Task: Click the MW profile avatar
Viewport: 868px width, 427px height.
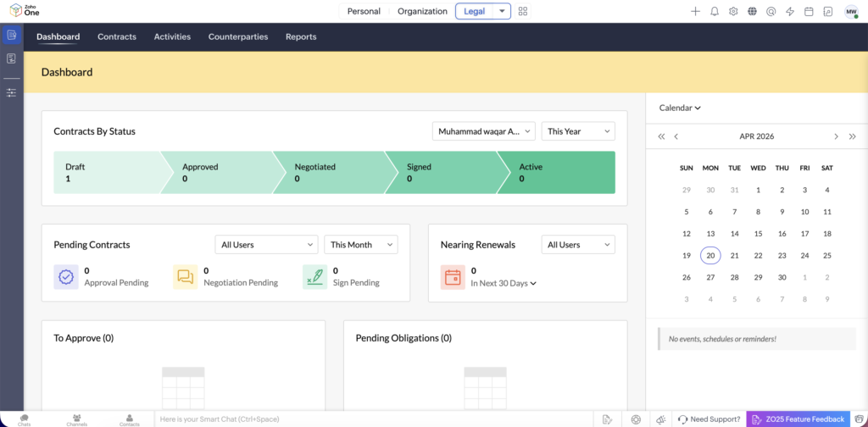Action: tap(850, 12)
